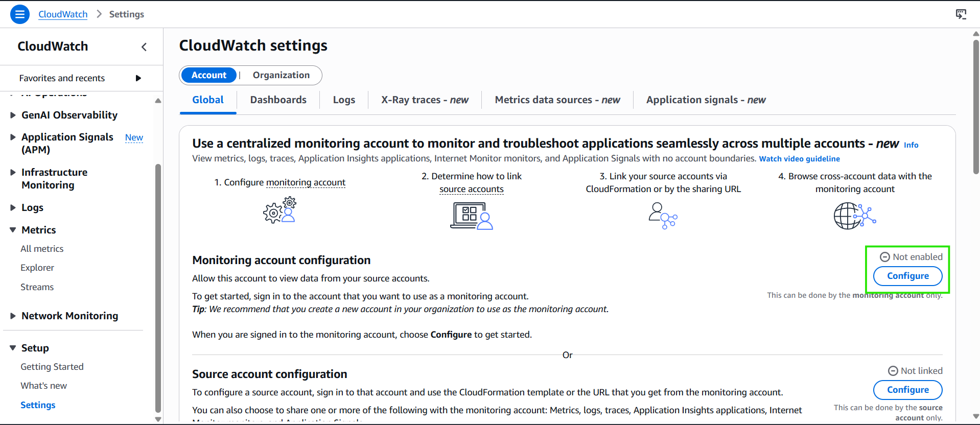Expand GenAI Observability section

click(13, 115)
